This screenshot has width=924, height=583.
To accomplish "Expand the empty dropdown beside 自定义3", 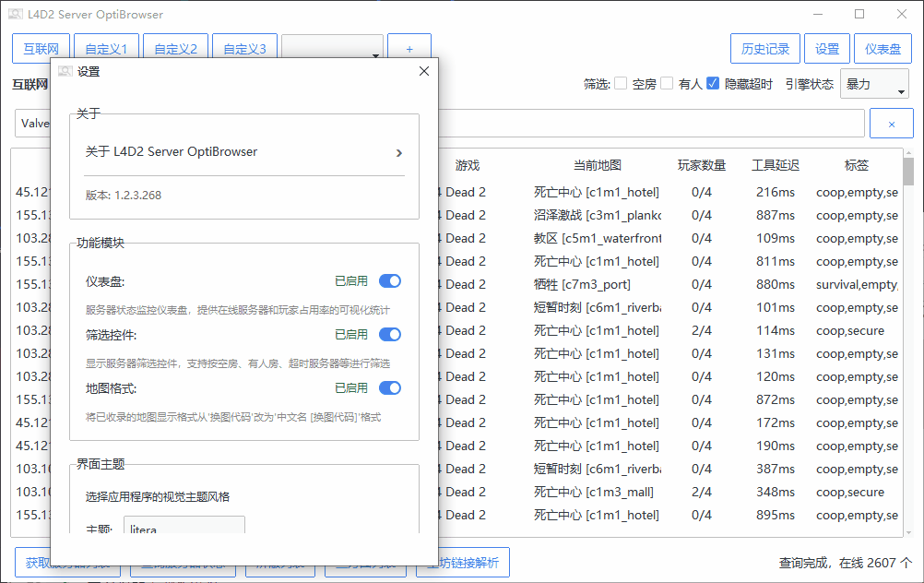I will (x=332, y=50).
